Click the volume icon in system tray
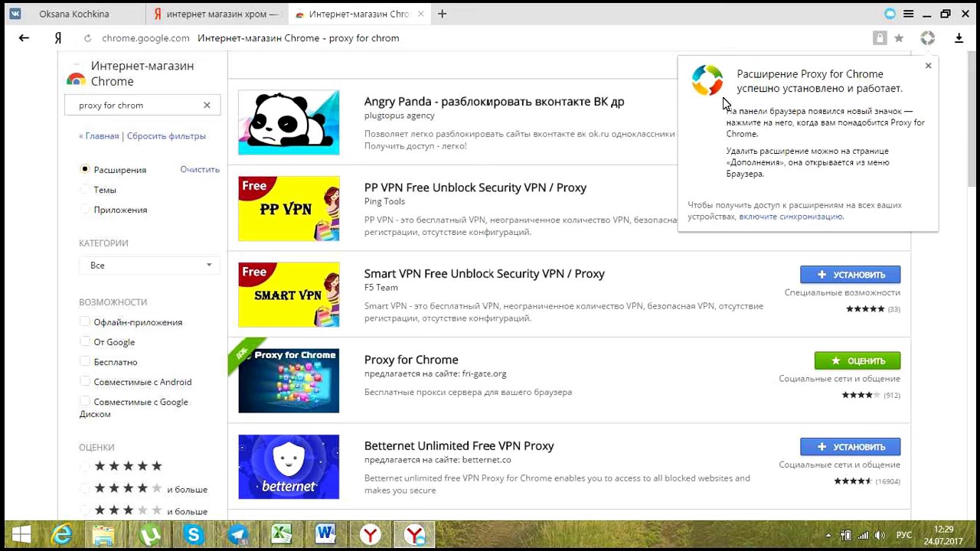This screenshot has height=551, width=980. [x=880, y=535]
